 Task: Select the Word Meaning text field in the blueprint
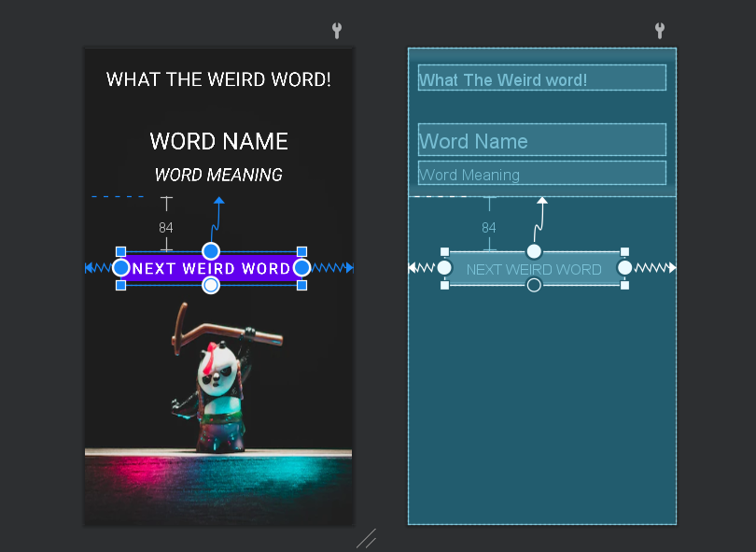[541, 174]
